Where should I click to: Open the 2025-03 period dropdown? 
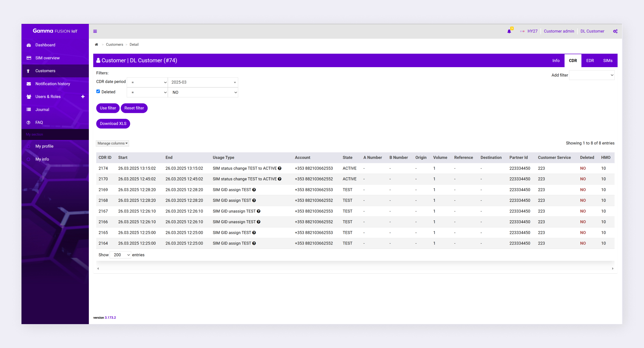pyautogui.click(x=203, y=82)
